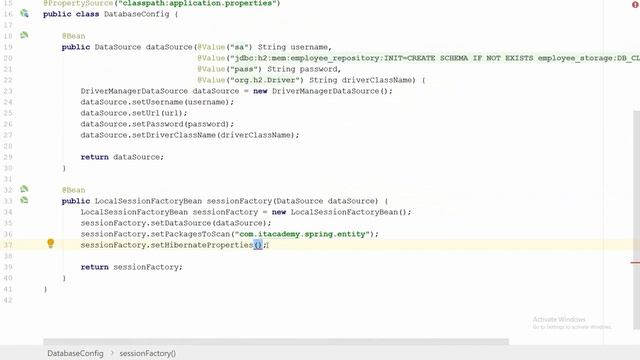This screenshot has height=360, width=640.
Task: Click the gutter icon beside sessionFactory method declaration
Action: pos(24,200)
